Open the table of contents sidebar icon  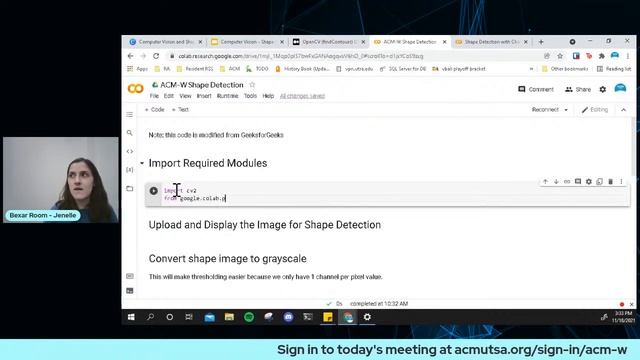[x=130, y=115]
